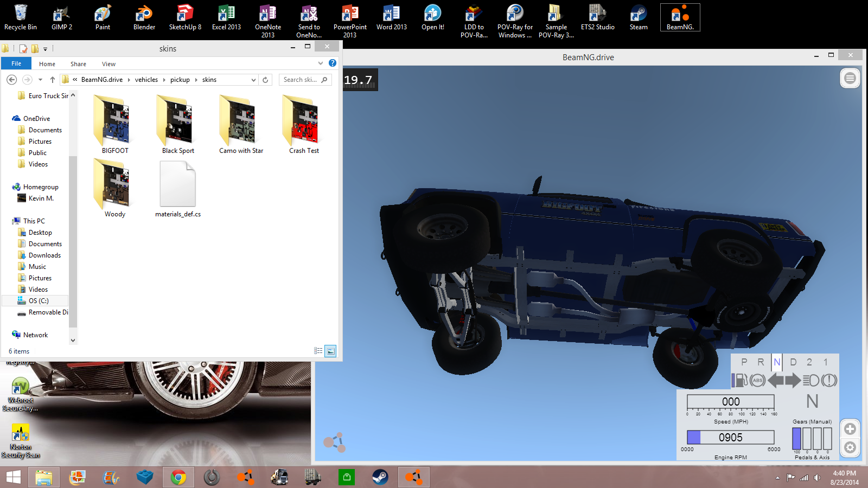The image size is (868, 488).
Task: Open the double-chevron at breadcrumb start
Action: (x=75, y=80)
